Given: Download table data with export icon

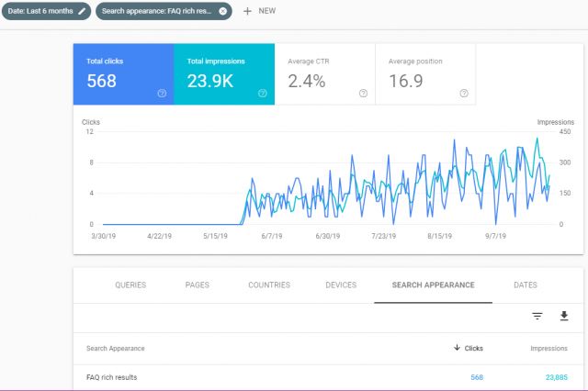Looking at the screenshot, I should (564, 316).
